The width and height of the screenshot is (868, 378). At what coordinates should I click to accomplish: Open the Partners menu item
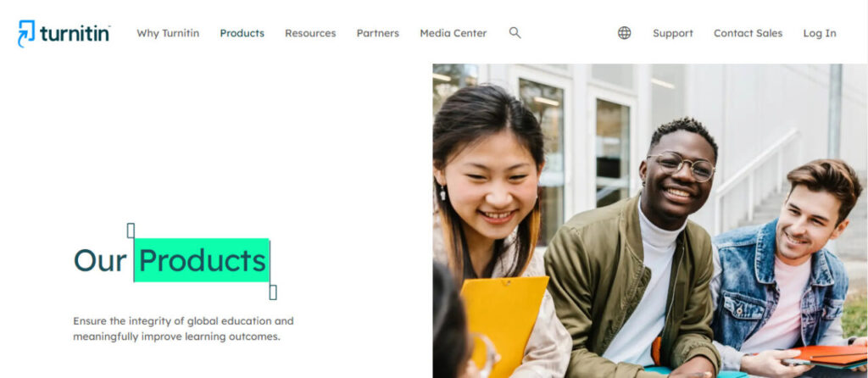(x=377, y=33)
